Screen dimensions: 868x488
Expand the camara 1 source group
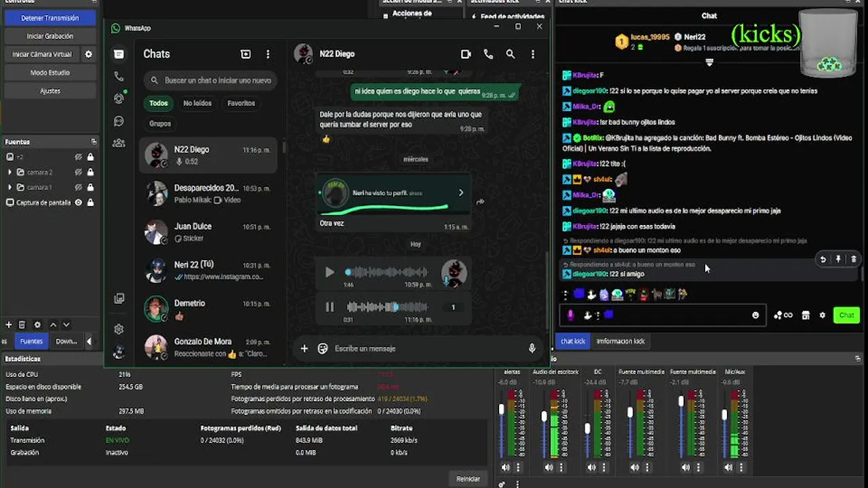pos(9,187)
